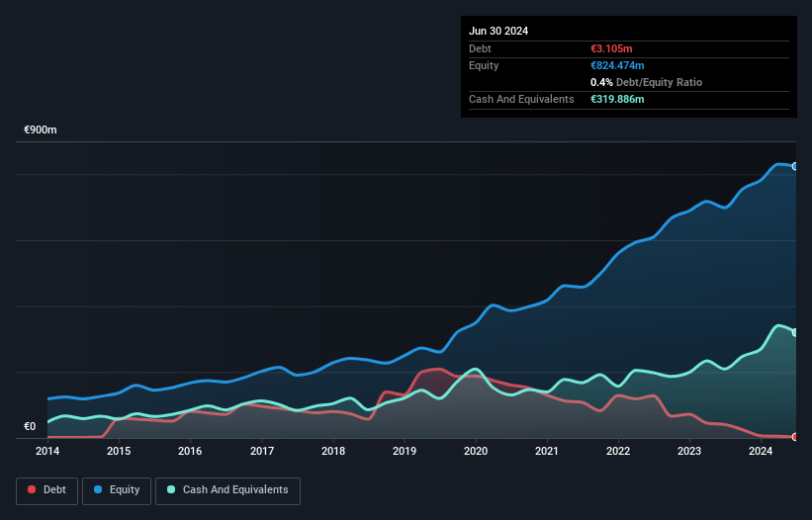The height and width of the screenshot is (520, 812).
Task: Click the Cash And Equivalents tooltip row label
Action: 521,99
